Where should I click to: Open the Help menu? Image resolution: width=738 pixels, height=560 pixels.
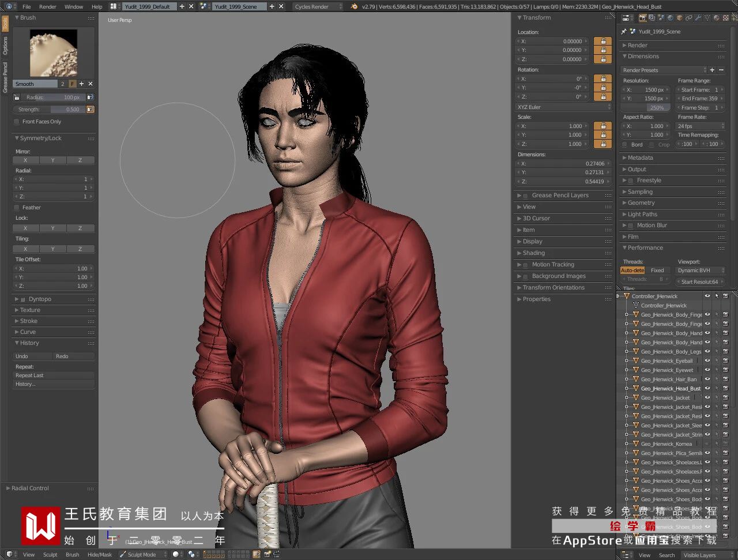click(x=97, y=7)
